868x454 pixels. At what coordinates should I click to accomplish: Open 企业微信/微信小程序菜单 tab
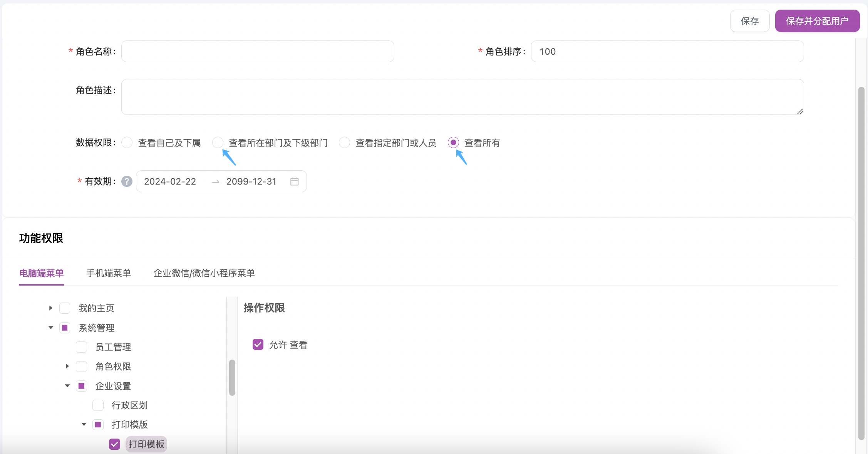point(204,273)
